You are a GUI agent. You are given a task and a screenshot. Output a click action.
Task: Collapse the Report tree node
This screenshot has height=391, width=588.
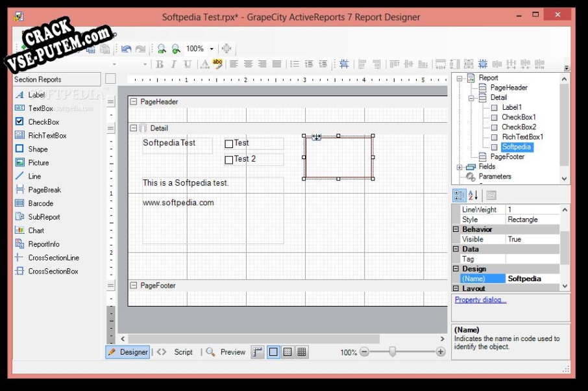tap(459, 79)
